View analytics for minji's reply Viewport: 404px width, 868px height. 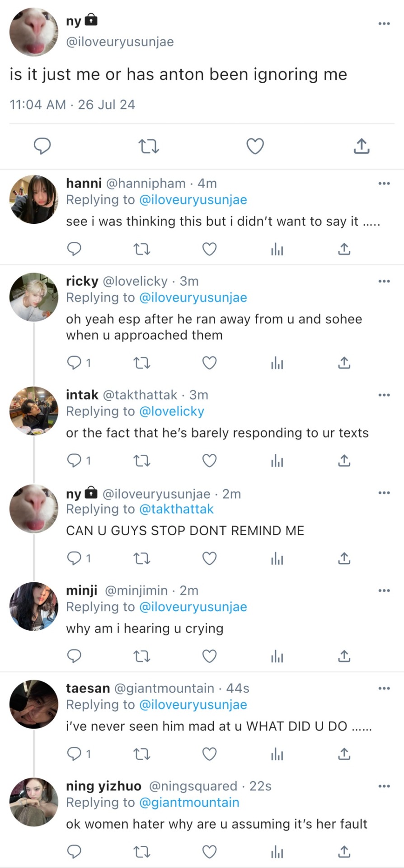277,656
